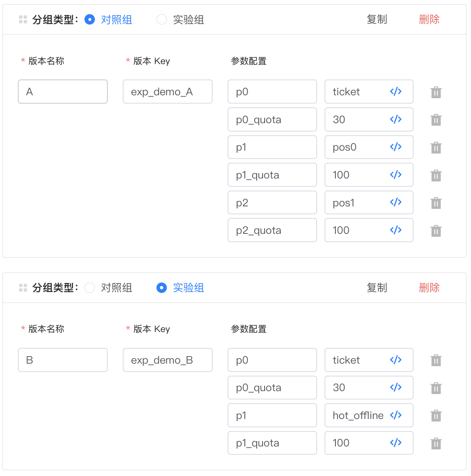This screenshot has height=476, width=471.
Task: Click code icon beside hot_offline value
Action: 395,415
